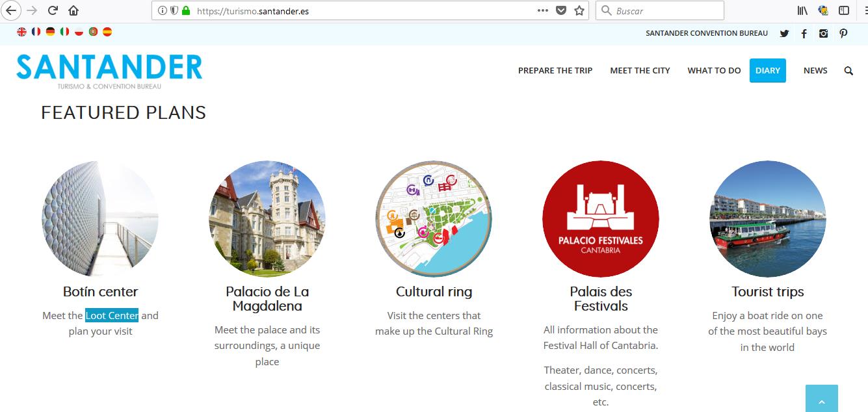This screenshot has height=412, width=868.
Task: Open the Cultural ring plan title
Action: (434, 292)
